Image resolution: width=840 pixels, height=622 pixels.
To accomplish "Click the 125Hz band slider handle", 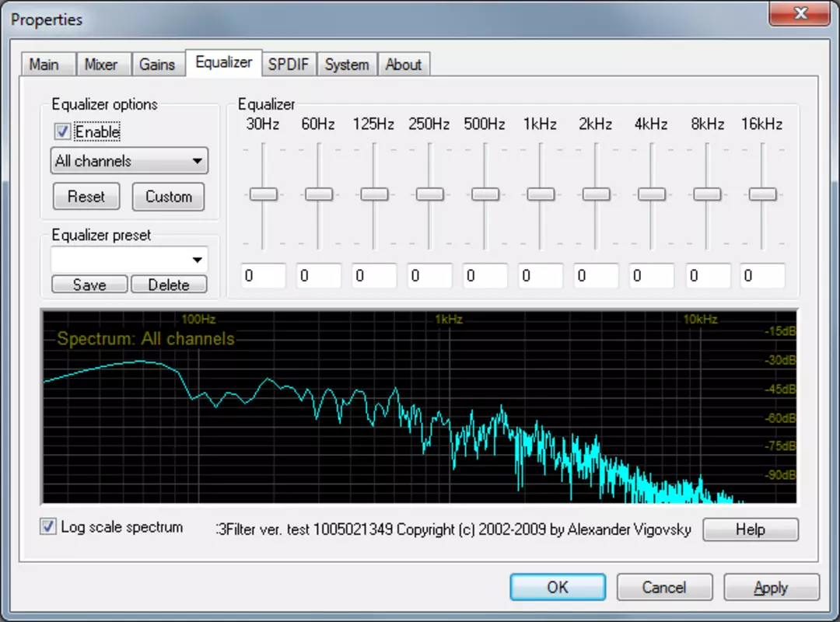I will 374,194.
